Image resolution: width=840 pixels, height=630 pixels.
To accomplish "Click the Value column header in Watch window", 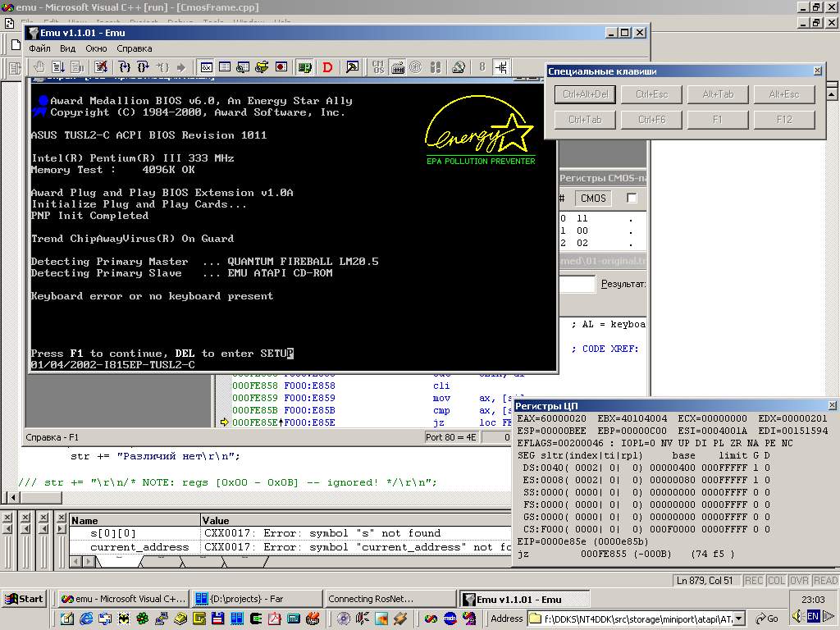I will pyautogui.click(x=356, y=520).
